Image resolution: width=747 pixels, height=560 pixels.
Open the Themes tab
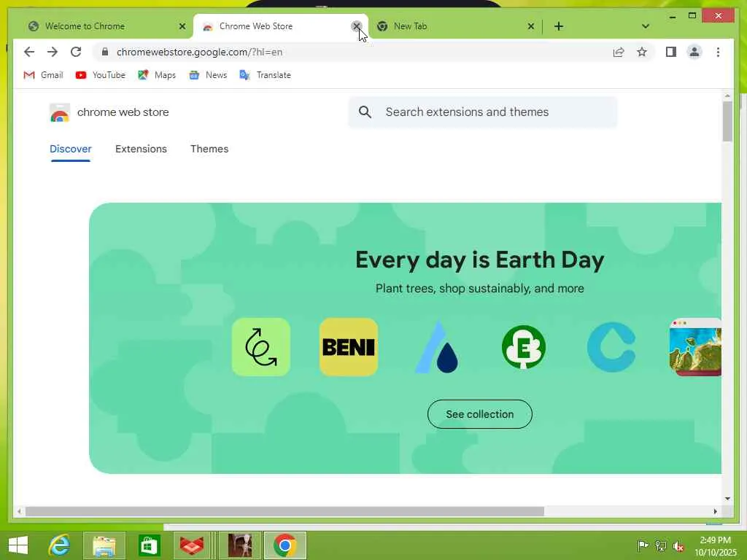click(209, 149)
